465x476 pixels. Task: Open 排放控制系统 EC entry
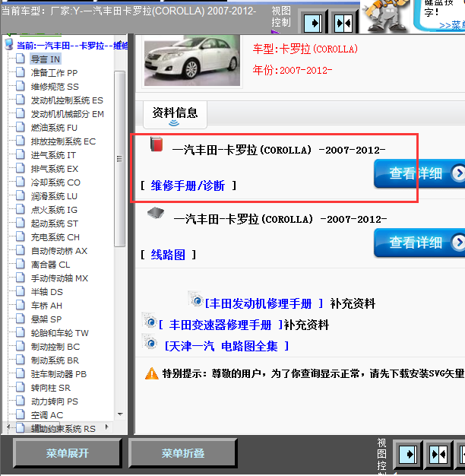coord(63,141)
